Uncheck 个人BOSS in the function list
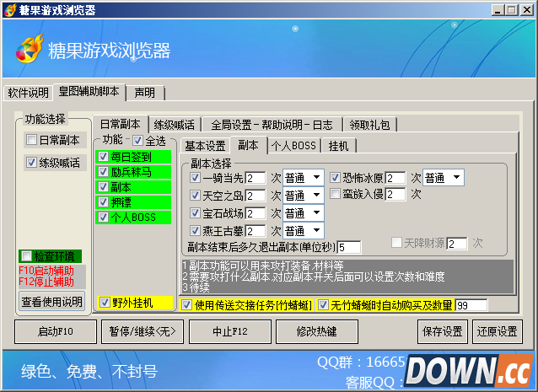Image resolution: width=538 pixels, height=392 pixels. pos(103,217)
